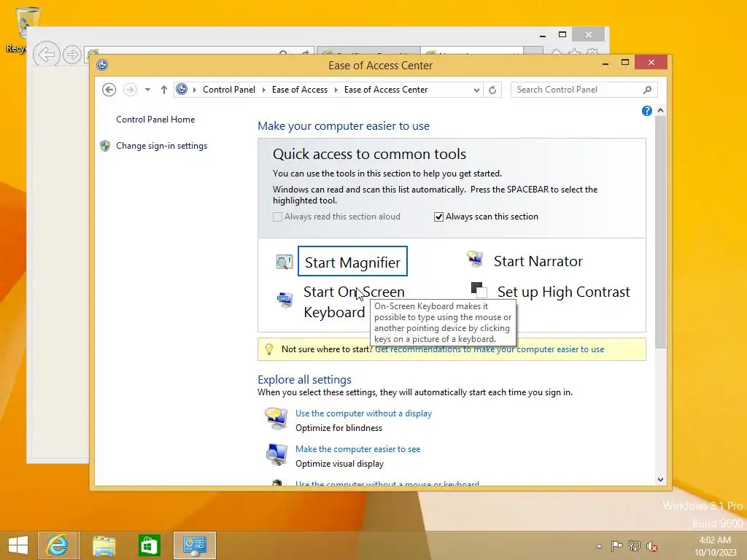Image resolution: width=747 pixels, height=560 pixels.
Task: Click the On-Screen Keyboard icon
Action: coord(285,300)
